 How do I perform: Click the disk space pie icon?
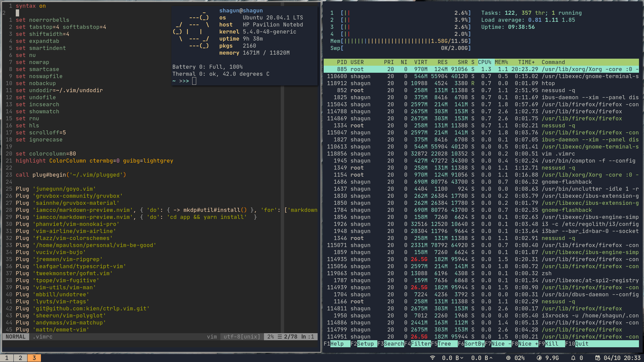[x=539, y=358]
